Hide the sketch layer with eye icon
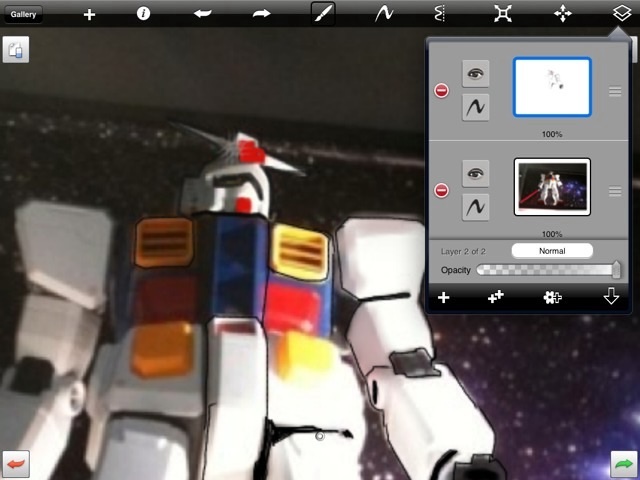 476,74
